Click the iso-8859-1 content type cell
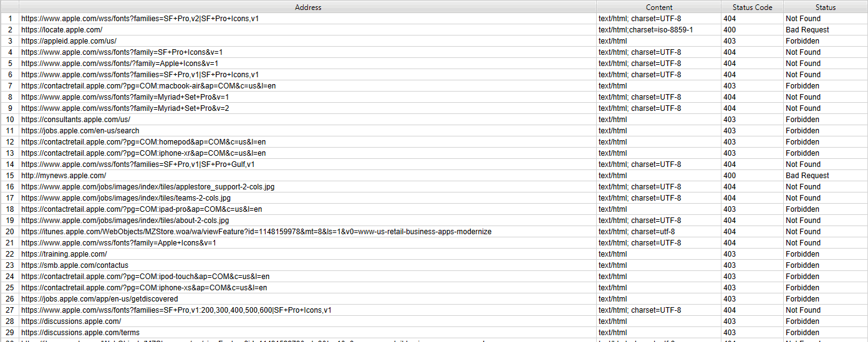 tap(645, 30)
